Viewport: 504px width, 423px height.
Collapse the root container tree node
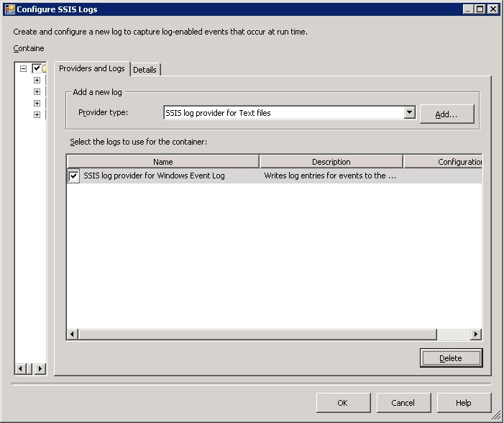coord(23,68)
